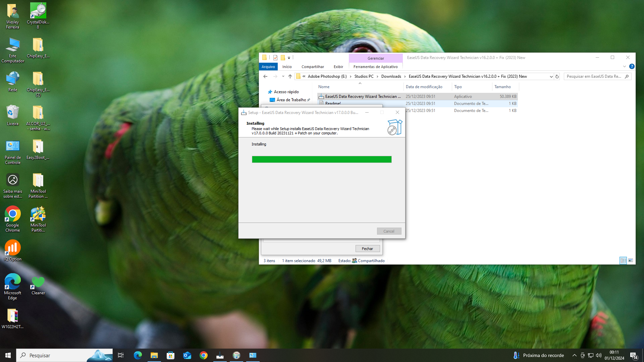Open Outlook from the taskbar
The width and height of the screenshot is (644, 362).
[x=187, y=355]
